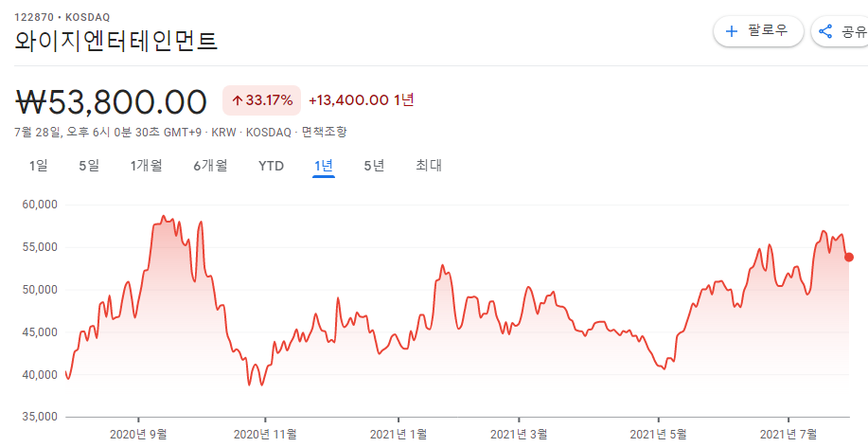Image resolution: width=868 pixels, height=447 pixels.
Task: Click the 33.17% change badge
Action: 262,100
